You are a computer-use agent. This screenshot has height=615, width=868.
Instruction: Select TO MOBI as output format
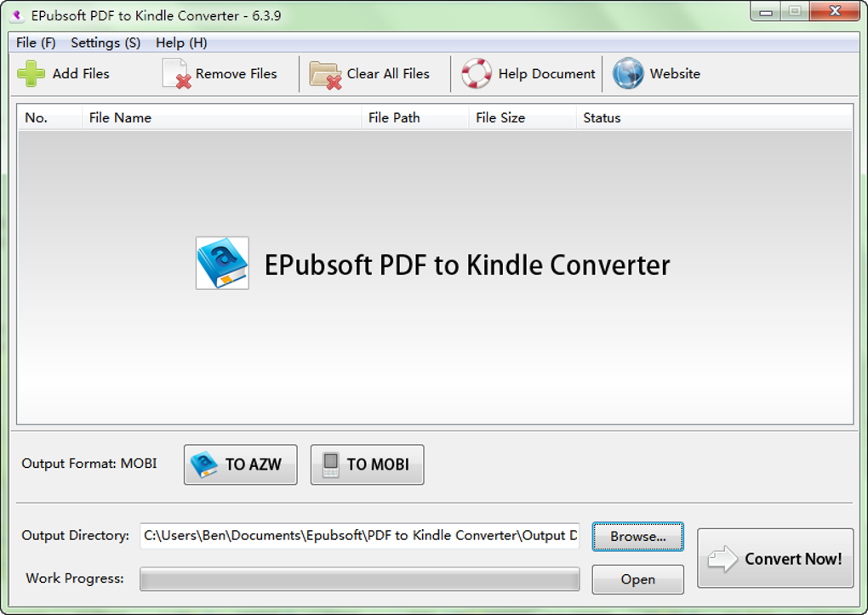coord(367,464)
